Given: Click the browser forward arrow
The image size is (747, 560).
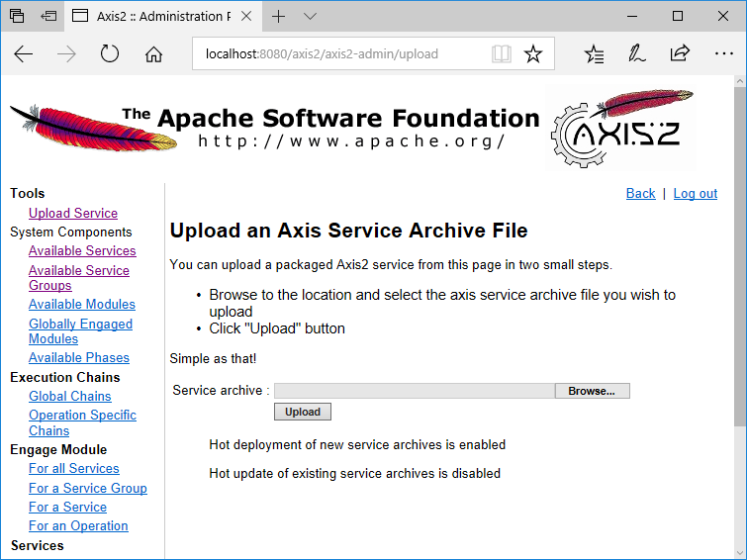Looking at the screenshot, I should tap(66, 54).
